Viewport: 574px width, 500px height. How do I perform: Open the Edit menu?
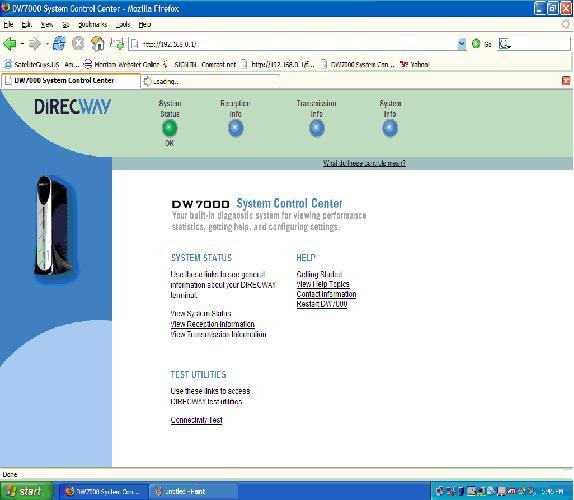coord(26,25)
